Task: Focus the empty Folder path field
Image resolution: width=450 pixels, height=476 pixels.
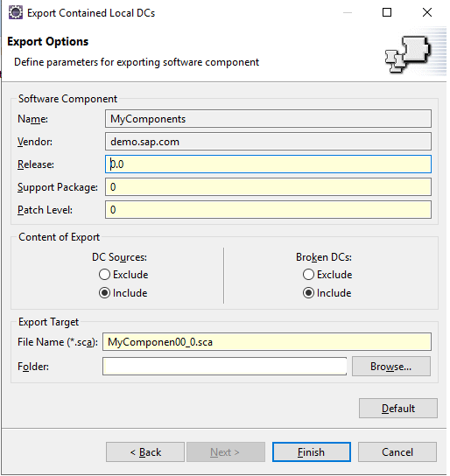Action: [224, 367]
